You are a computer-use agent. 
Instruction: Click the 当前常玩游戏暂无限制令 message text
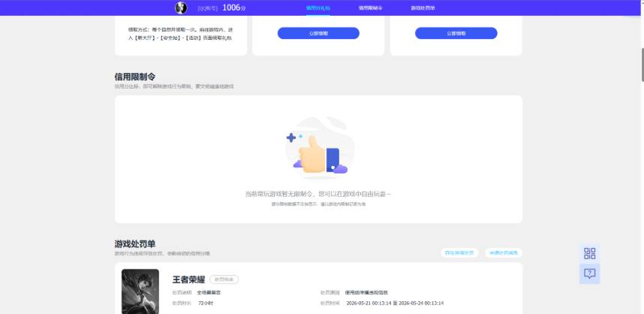318,194
